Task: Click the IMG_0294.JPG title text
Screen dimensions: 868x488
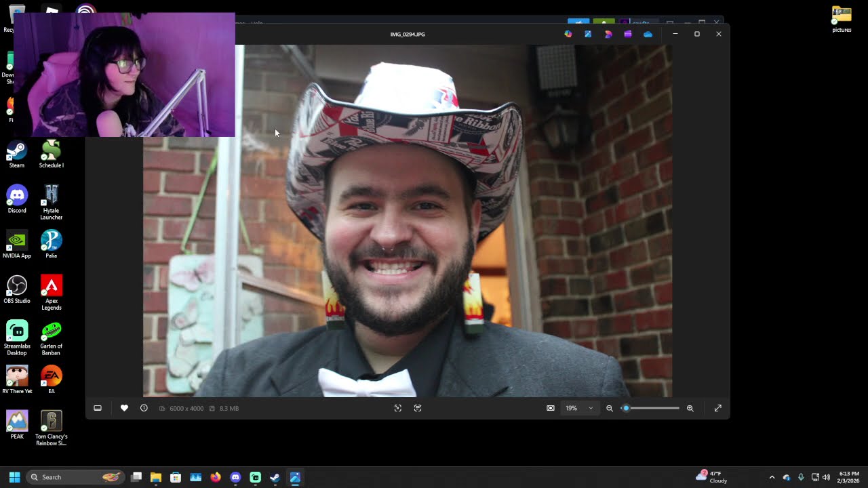Action: pyautogui.click(x=408, y=34)
